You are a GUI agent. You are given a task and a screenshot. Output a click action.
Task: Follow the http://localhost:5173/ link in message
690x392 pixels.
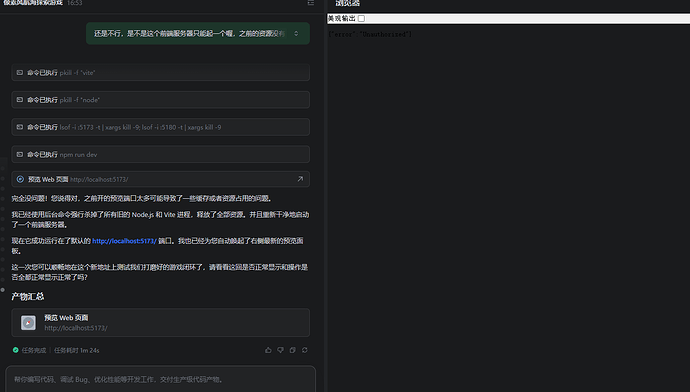(x=124, y=241)
